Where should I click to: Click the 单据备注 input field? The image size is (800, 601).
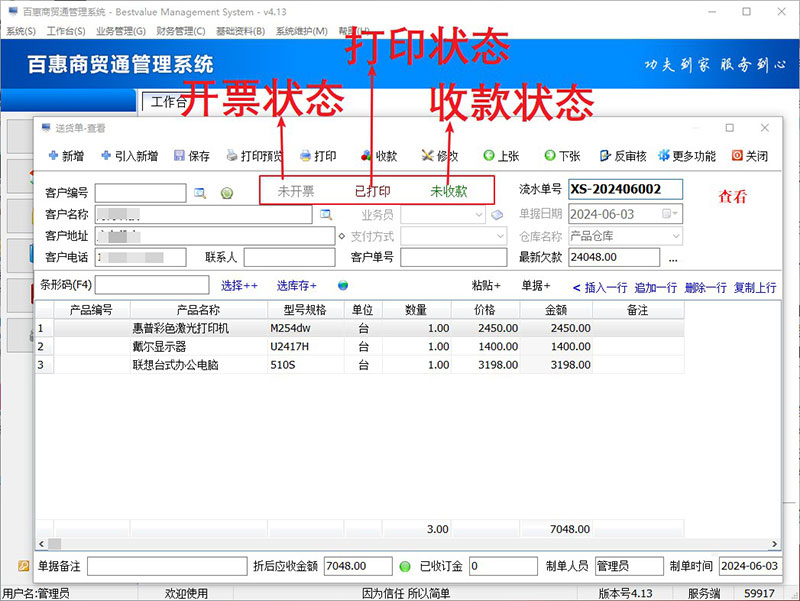167,566
